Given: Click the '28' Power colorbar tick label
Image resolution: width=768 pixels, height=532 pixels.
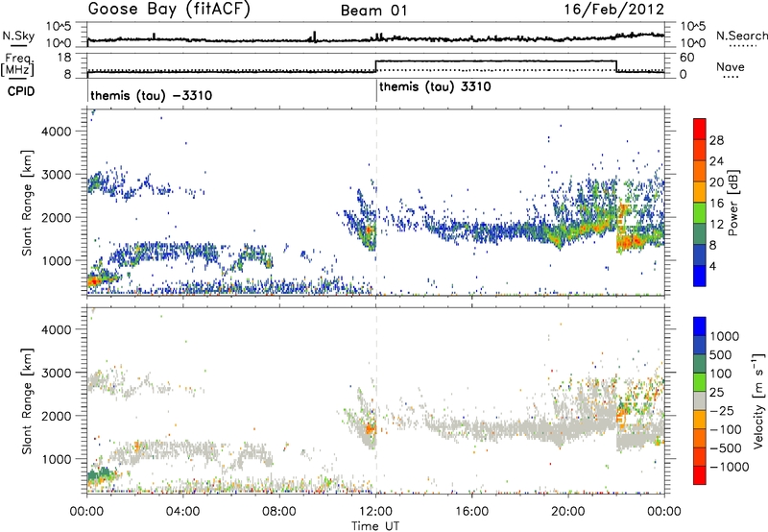Looking at the screenshot, I should click(x=716, y=140).
